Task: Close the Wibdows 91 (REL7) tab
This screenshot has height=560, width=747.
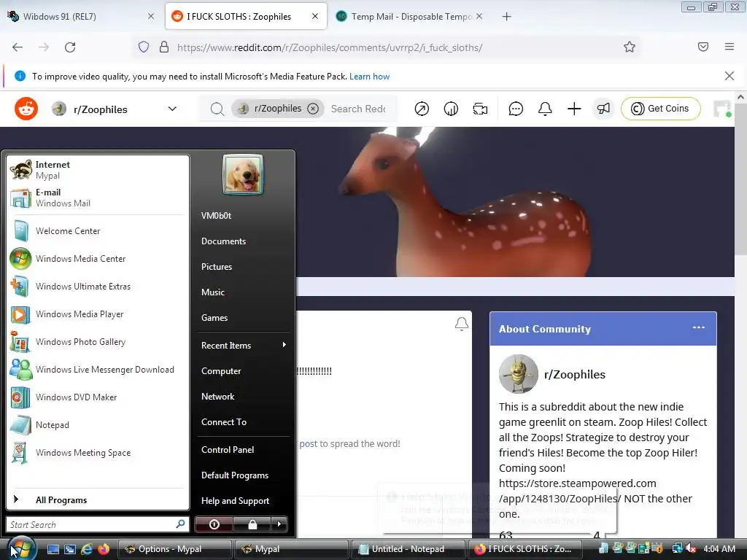Action: coord(150,17)
